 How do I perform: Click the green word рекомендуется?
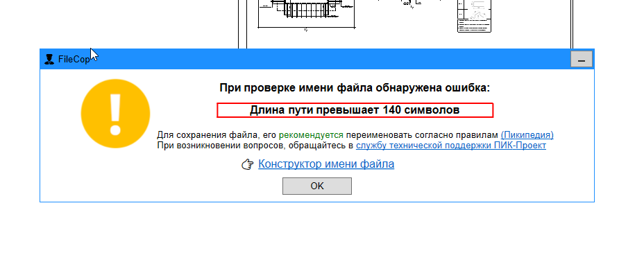pos(311,135)
